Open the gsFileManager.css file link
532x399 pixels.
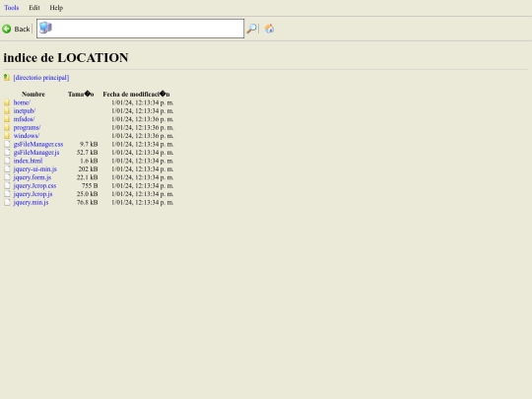(x=38, y=144)
